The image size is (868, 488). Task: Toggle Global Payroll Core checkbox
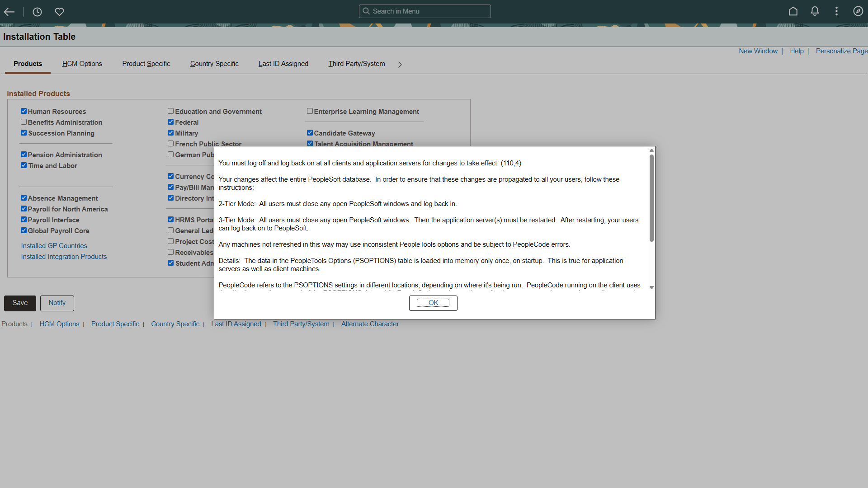pos(24,230)
